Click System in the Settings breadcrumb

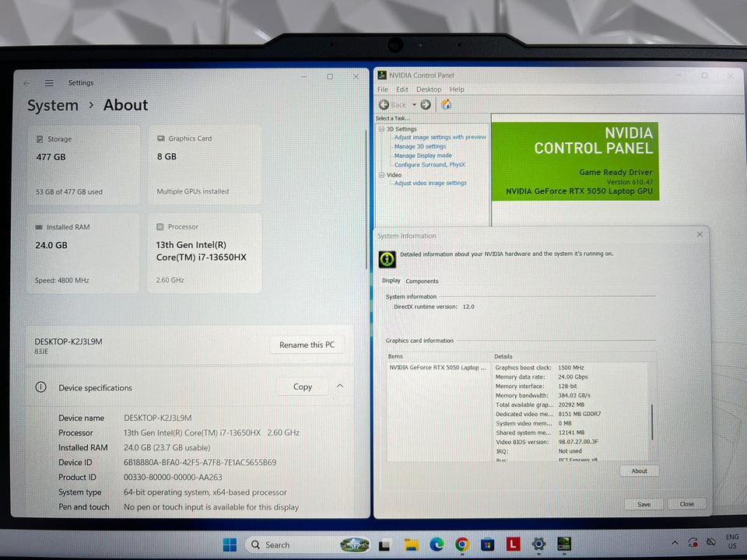[53, 105]
